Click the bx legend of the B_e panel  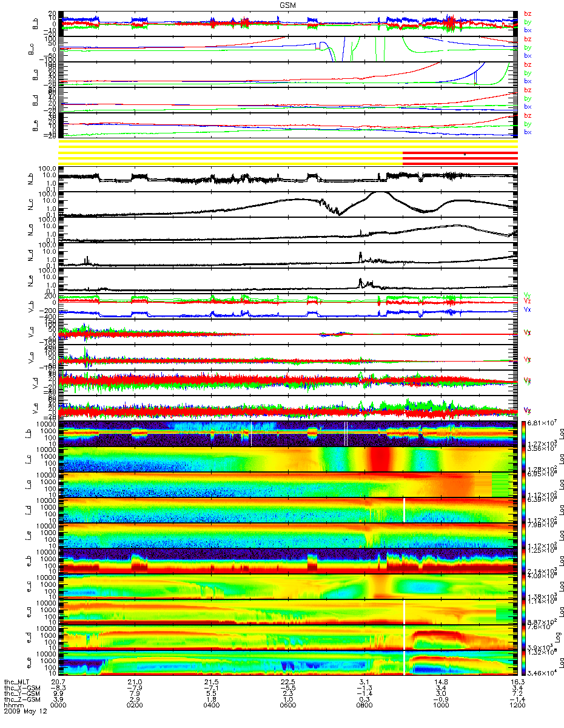(528, 132)
